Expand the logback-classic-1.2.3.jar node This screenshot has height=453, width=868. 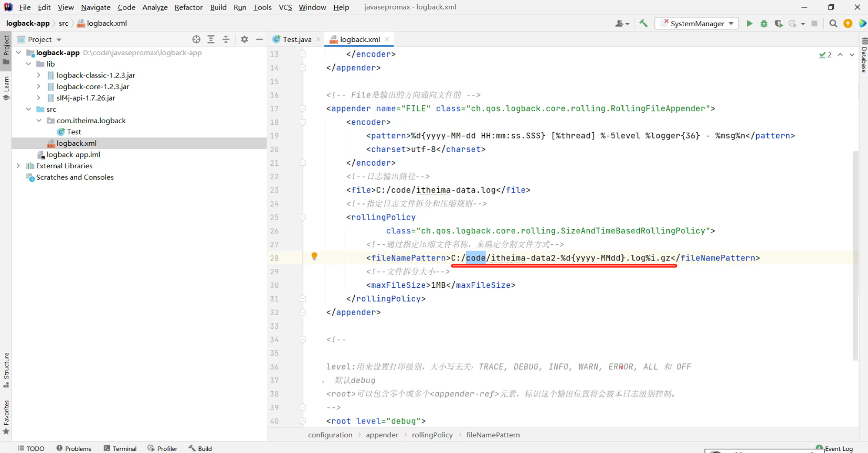pos(38,75)
